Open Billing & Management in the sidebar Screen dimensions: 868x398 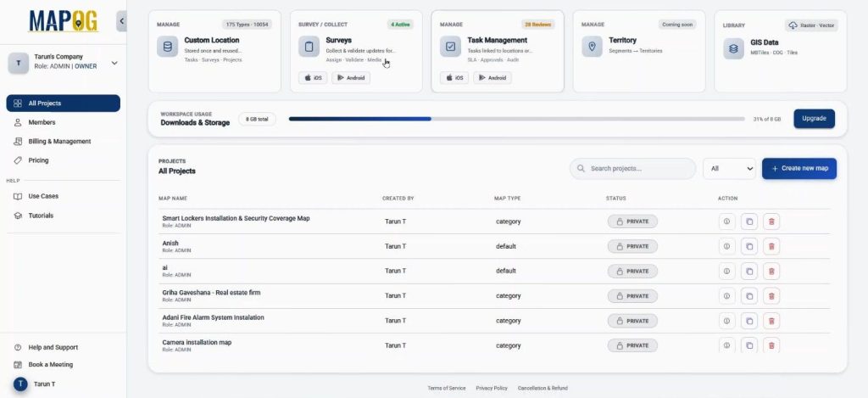[59, 141]
